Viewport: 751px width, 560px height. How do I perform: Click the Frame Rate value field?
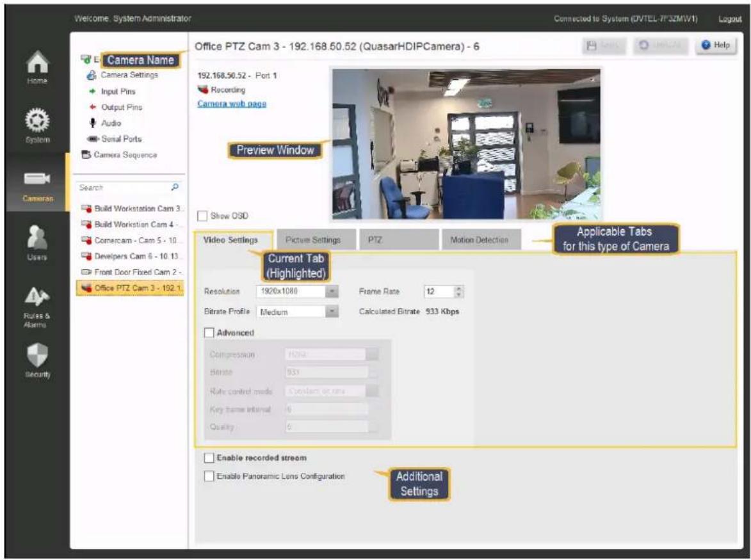point(439,291)
